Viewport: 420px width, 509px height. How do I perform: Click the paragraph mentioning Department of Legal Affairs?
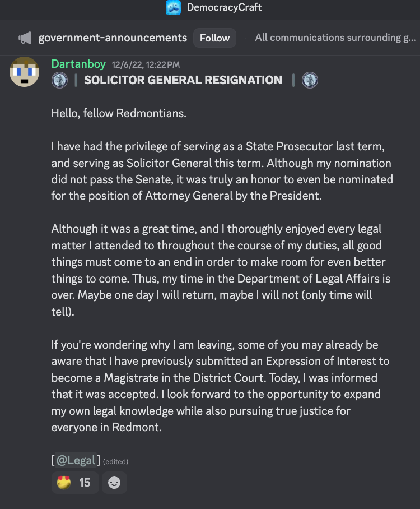click(221, 270)
